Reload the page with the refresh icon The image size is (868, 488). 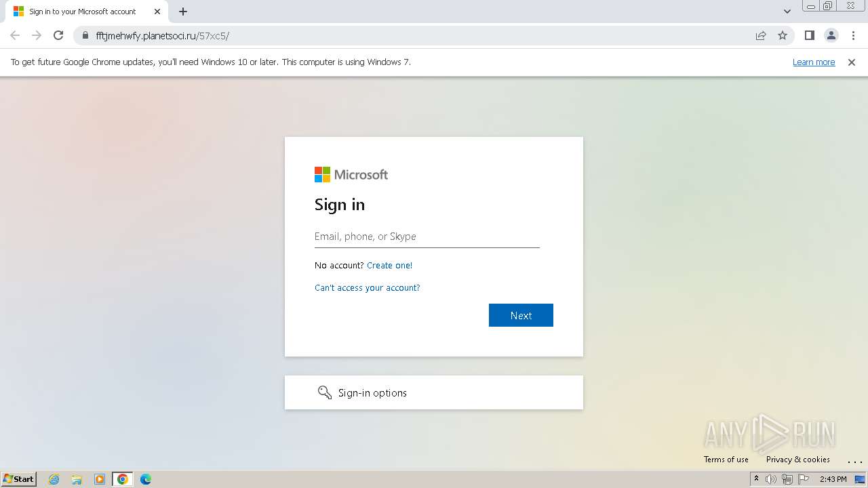pos(58,35)
